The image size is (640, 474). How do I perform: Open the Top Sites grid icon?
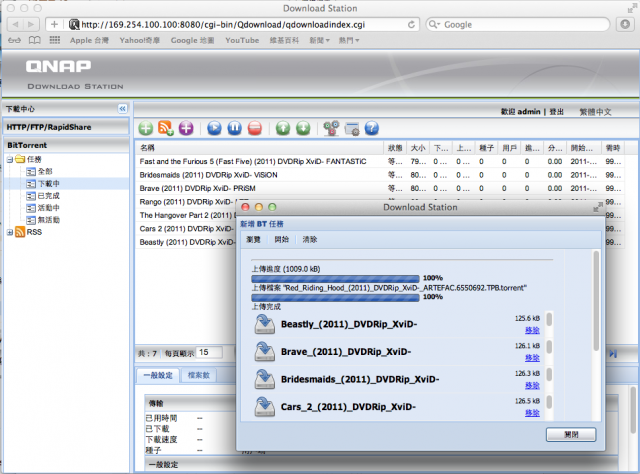(x=55, y=40)
